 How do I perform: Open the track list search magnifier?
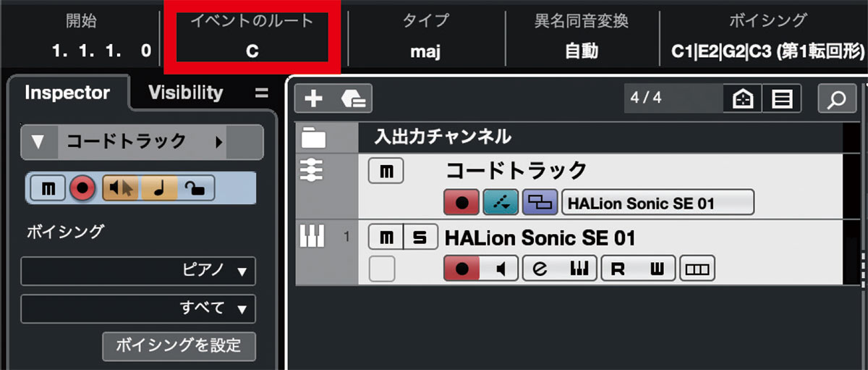pyautogui.click(x=837, y=98)
